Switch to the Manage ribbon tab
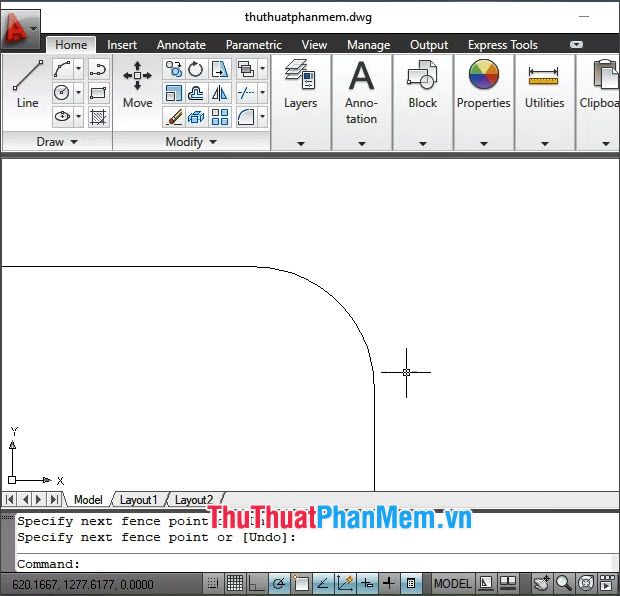620x596 pixels. pyautogui.click(x=369, y=45)
